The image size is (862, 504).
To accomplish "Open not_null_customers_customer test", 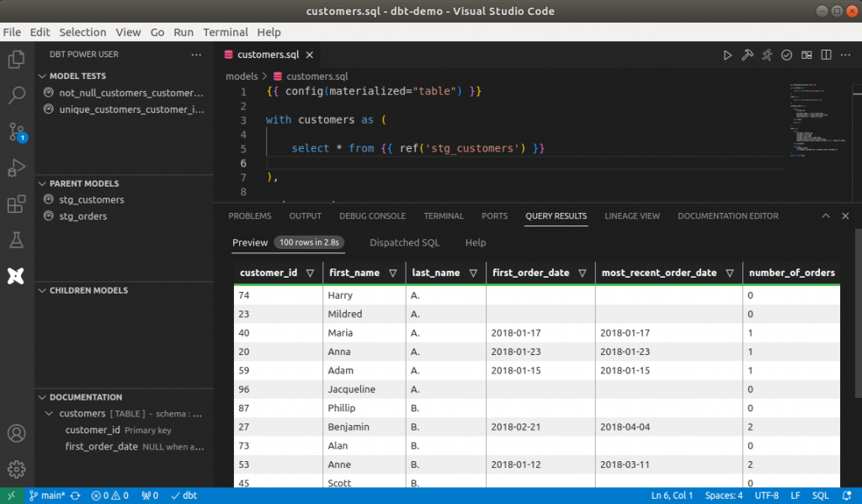I will click(x=130, y=93).
